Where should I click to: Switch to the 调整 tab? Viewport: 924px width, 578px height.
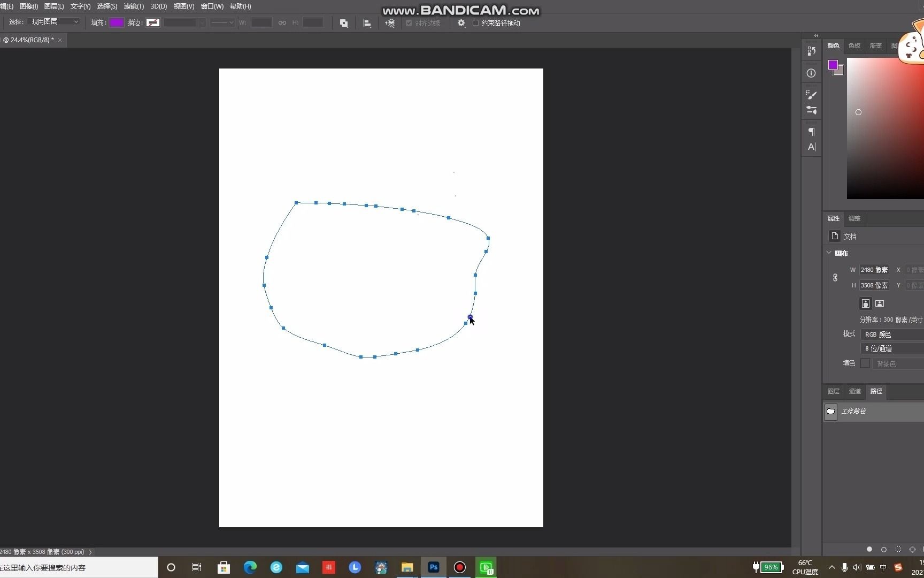853,218
